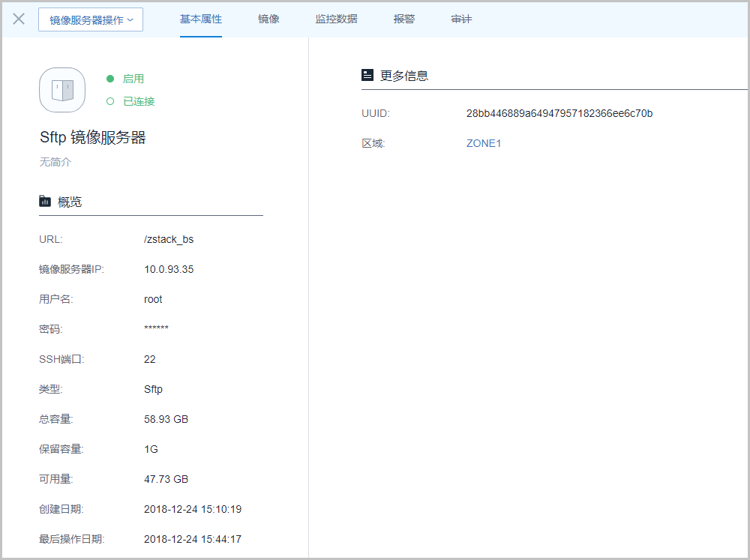Open the 镜像服务器操作 dropdown menu
Image resolution: width=750 pixels, height=560 pixels.
coord(91,19)
